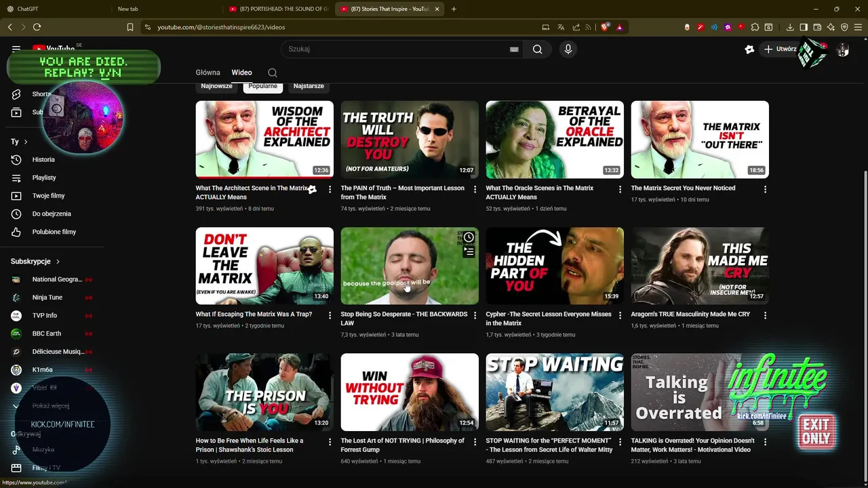This screenshot has height=488, width=868.
Task: Switch to the Wideo channel tab
Action: [x=241, y=73]
